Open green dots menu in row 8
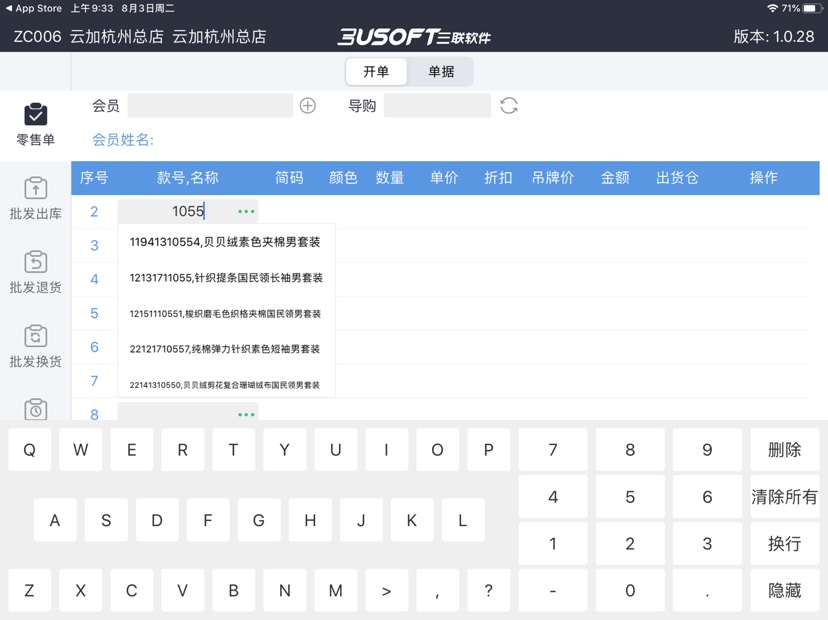This screenshot has width=828, height=620. pyautogui.click(x=246, y=414)
